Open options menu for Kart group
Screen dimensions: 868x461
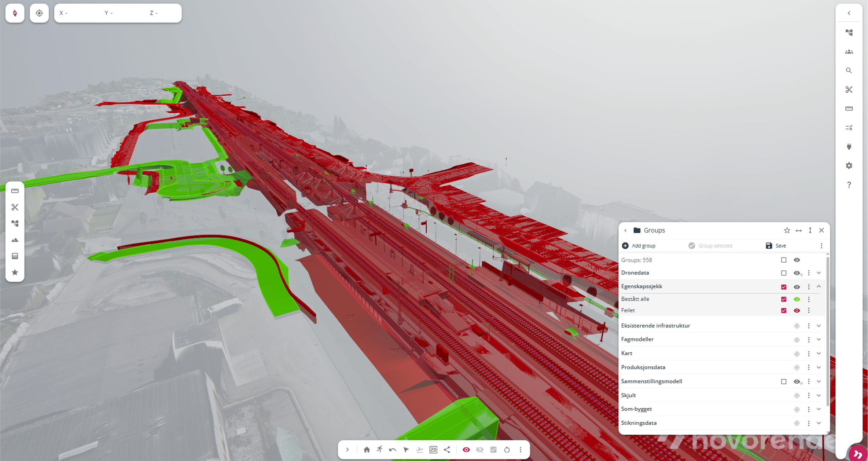[x=809, y=354]
